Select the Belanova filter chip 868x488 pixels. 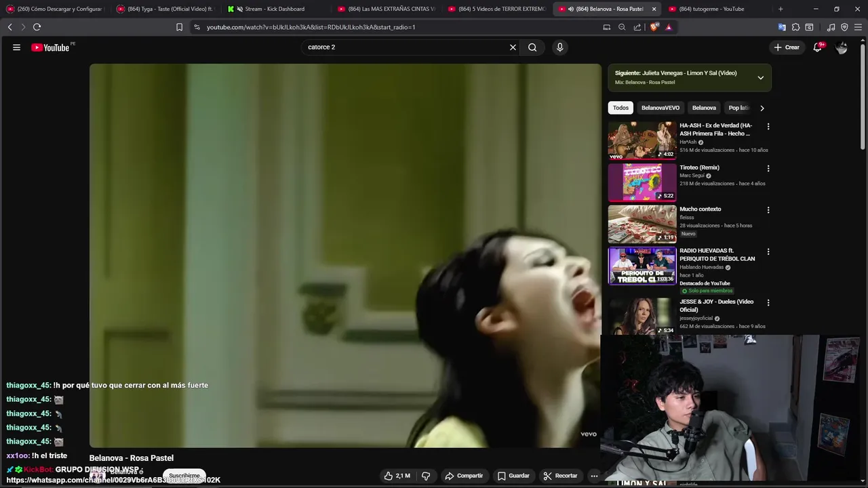point(704,108)
